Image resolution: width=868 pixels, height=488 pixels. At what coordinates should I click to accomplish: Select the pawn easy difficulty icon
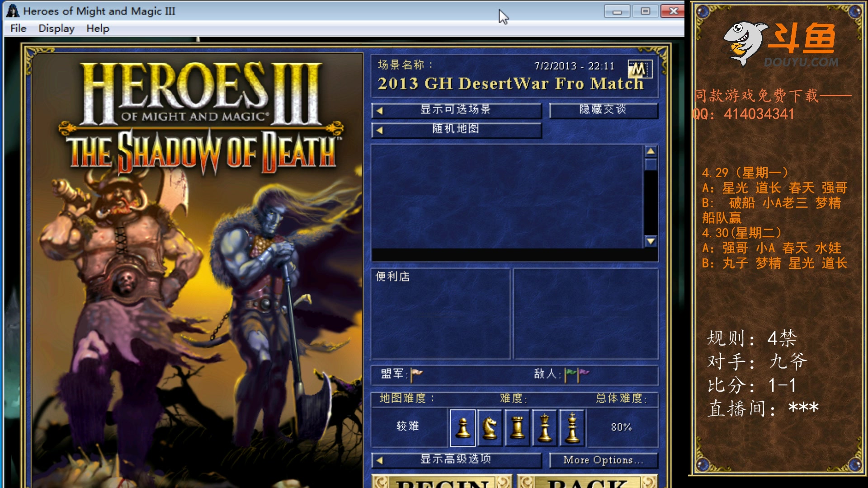[x=462, y=427]
